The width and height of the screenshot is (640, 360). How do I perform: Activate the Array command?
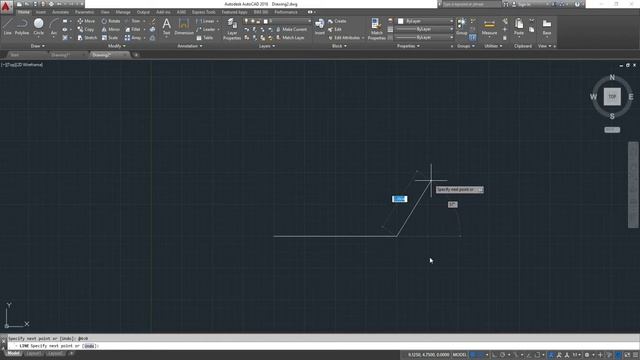point(133,38)
